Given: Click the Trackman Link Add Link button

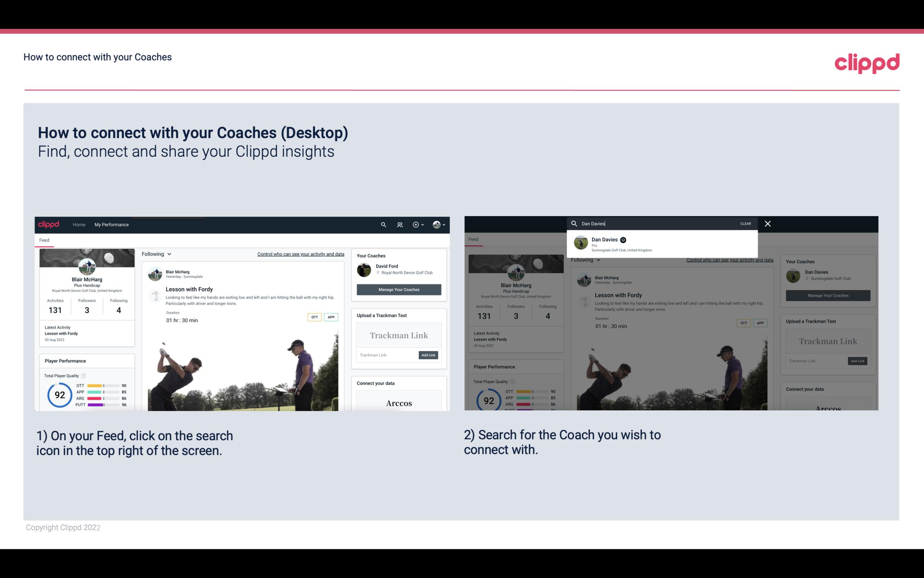Looking at the screenshot, I should click(x=429, y=355).
